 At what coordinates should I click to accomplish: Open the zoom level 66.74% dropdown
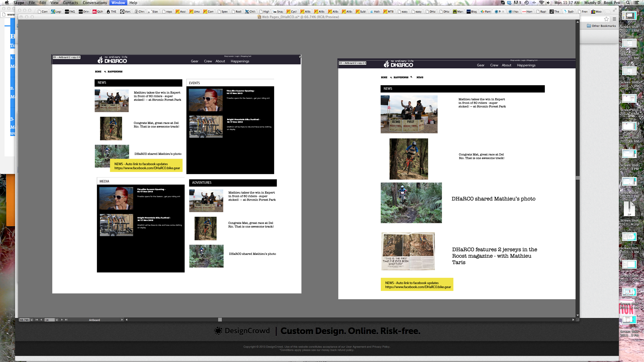pos(32,320)
